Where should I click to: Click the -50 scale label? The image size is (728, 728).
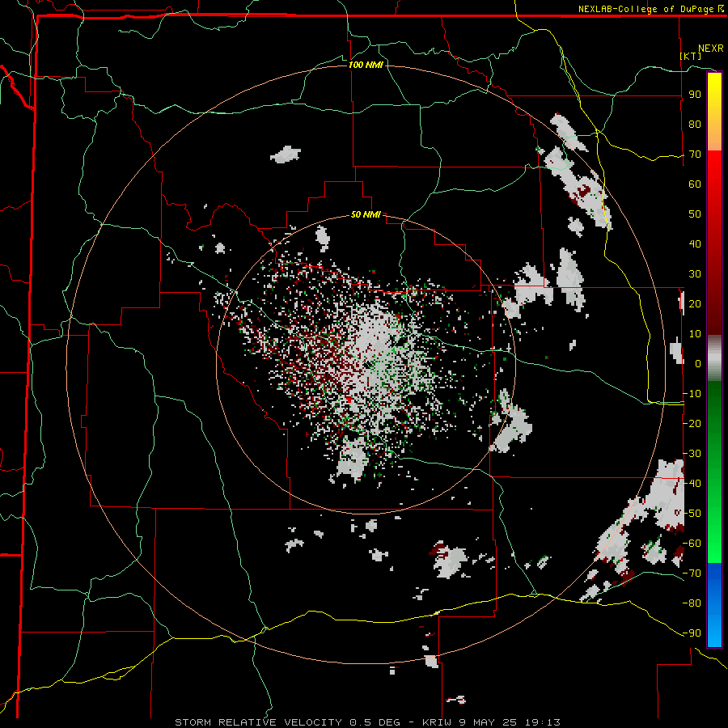tap(692, 514)
